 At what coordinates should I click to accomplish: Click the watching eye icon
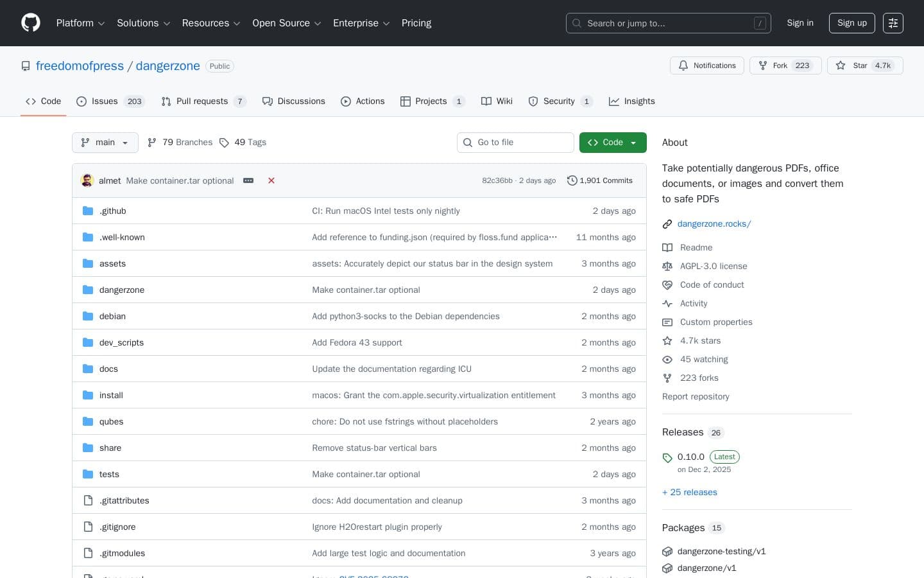tap(667, 359)
